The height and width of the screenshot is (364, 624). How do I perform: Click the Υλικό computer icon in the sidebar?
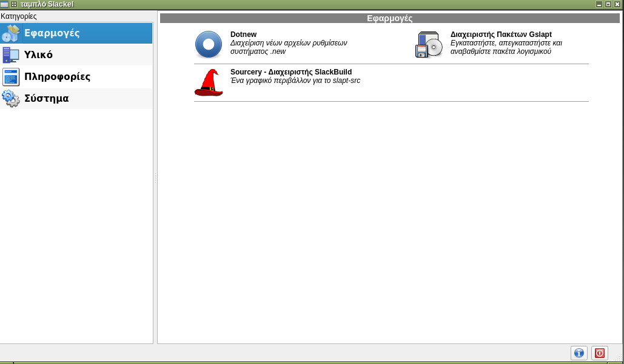(x=11, y=55)
